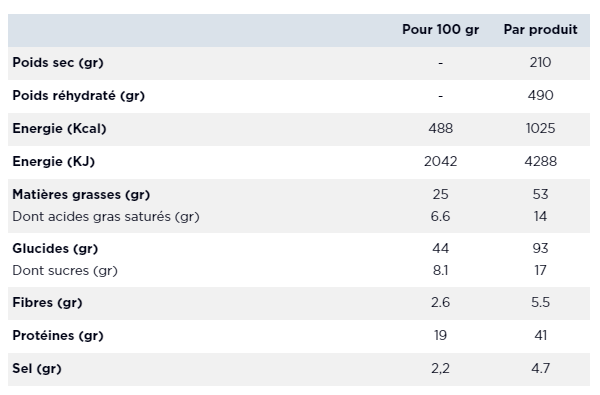Image resolution: width=600 pixels, height=395 pixels.
Task: Click the 490 rehydrated weight value
Action: [540, 96]
